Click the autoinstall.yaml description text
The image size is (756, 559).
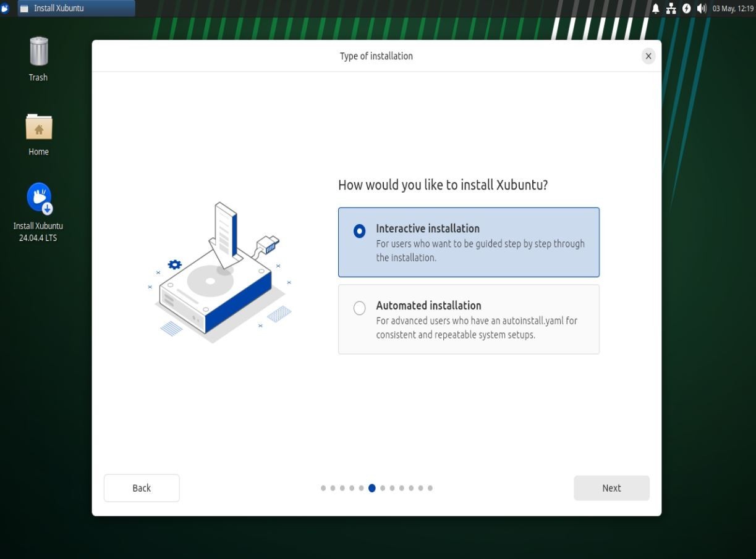tap(477, 328)
